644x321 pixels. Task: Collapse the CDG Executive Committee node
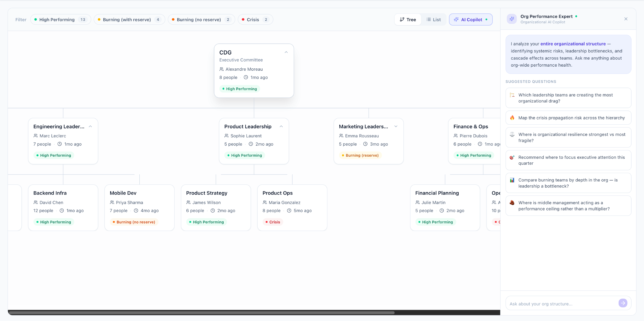pos(286,52)
